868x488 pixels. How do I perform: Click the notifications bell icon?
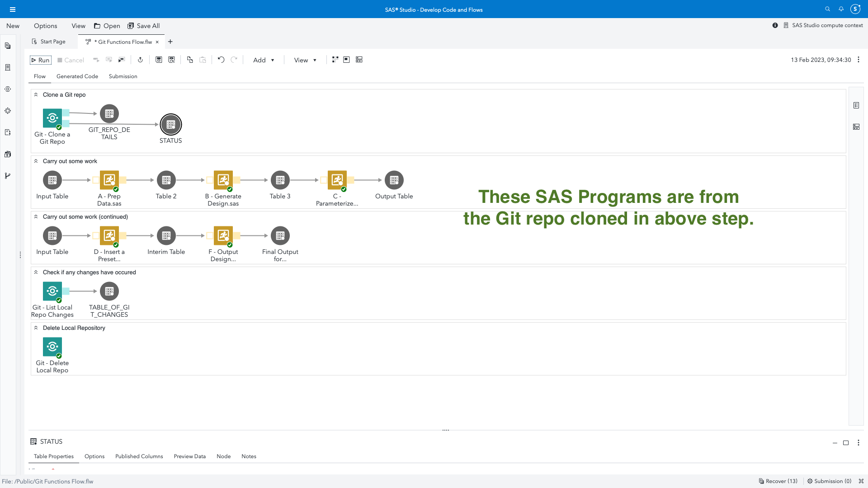tap(841, 9)
